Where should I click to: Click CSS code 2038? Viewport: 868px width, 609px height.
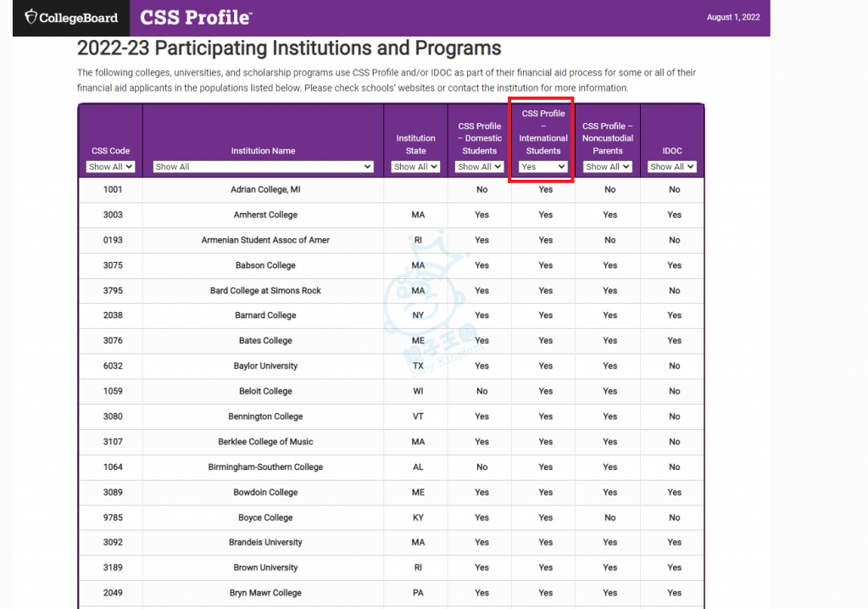113,316
